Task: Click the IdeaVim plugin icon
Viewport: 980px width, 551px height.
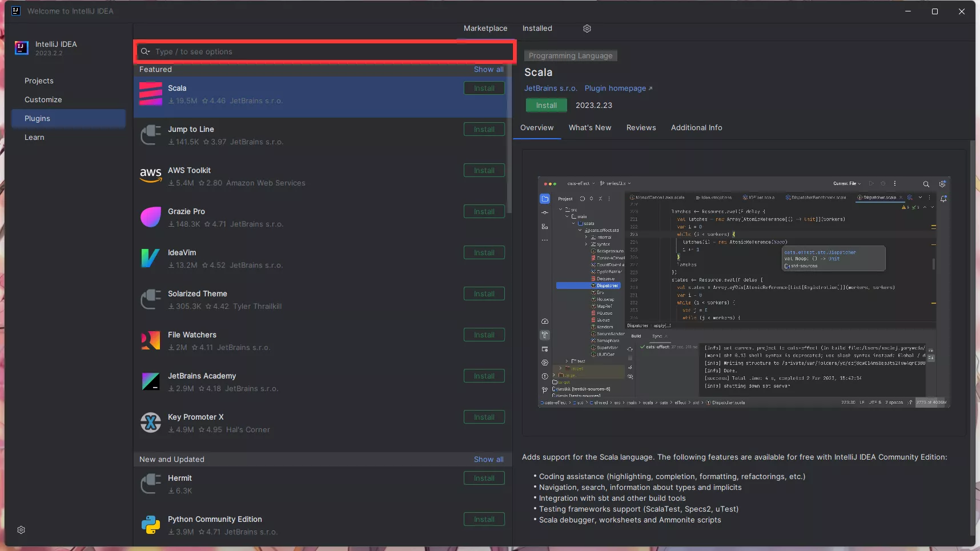Action: (x=151, y=259)
